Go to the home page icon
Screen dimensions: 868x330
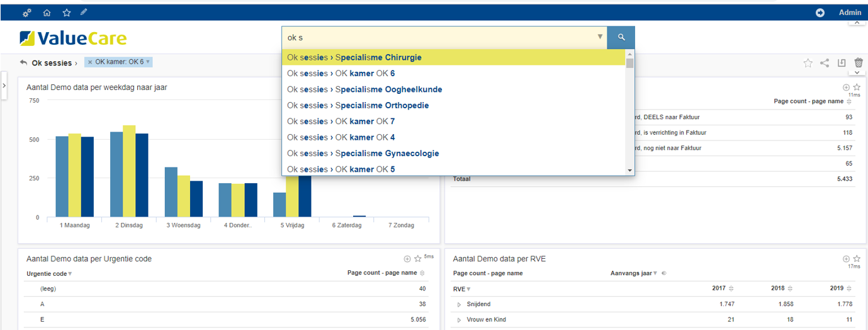click(47, 13)
